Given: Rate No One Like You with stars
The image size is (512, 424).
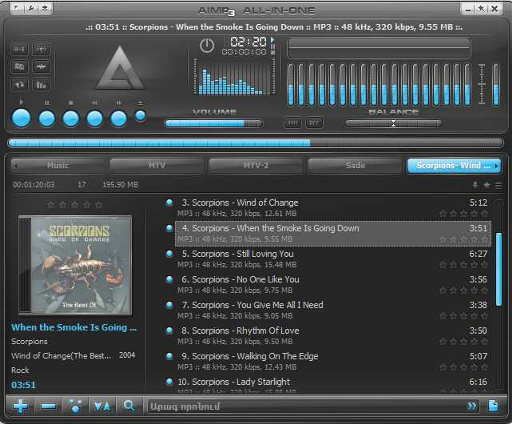Looking at the screenshot, I should [464, 290].
